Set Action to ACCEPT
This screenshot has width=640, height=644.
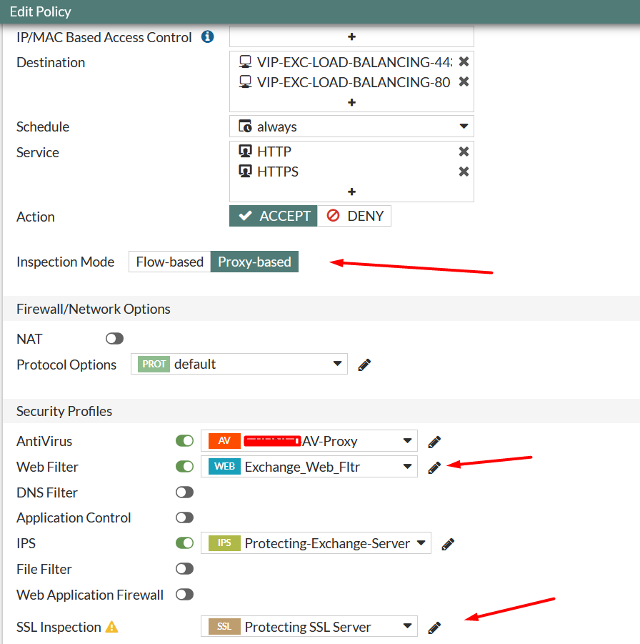273,216
